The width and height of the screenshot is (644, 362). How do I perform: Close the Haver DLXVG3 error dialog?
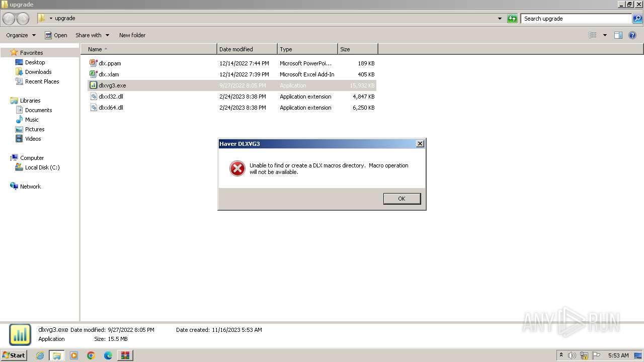point(420,144)
